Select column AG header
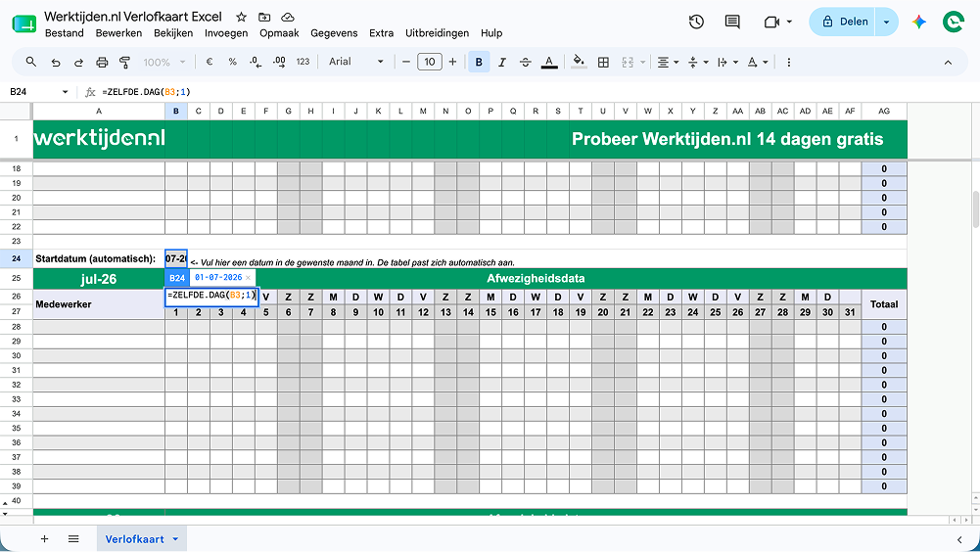980x552 pixels. [x=884, y=112]
